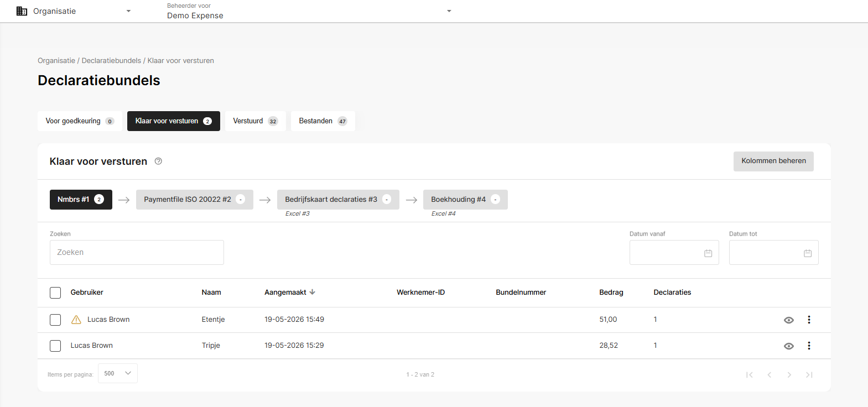Go to last page of results
This screenshot has height=407, width=868.
(x=809, y=375)
